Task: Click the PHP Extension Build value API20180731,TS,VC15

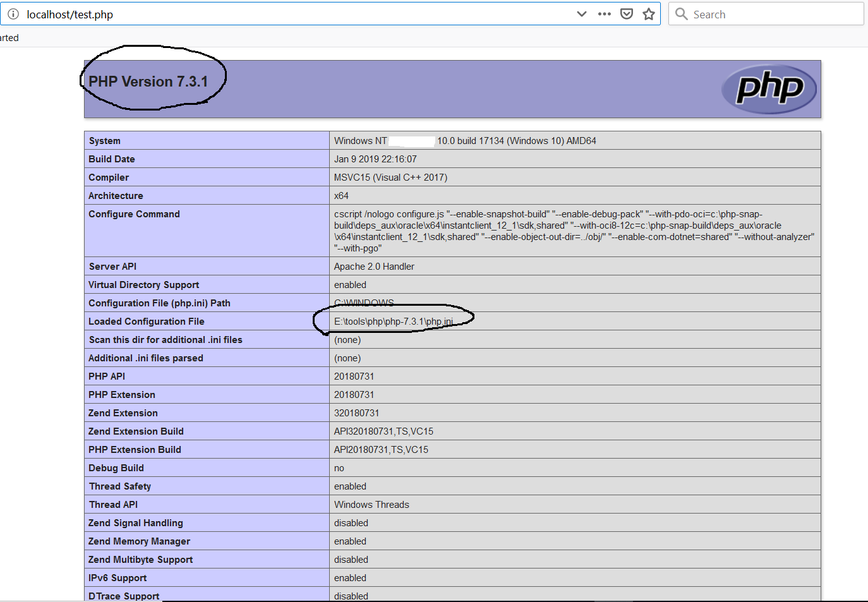Action: pos(381,450)
